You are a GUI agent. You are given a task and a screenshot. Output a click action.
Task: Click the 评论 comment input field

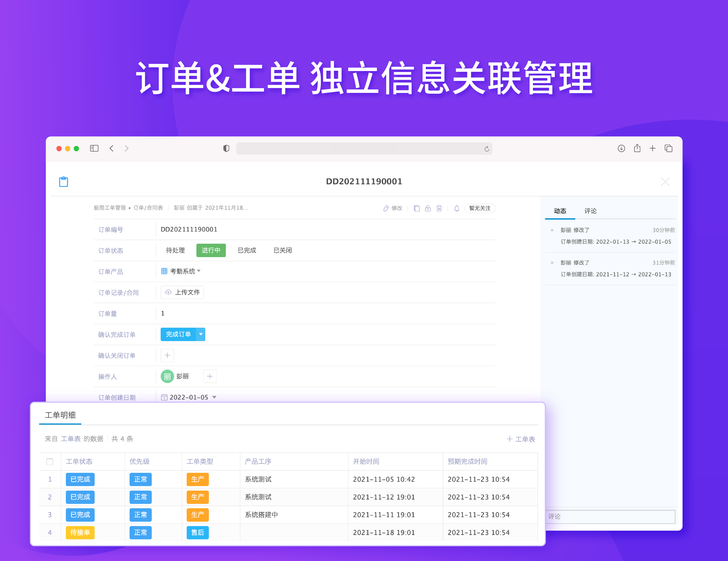(x=610, y=516)
